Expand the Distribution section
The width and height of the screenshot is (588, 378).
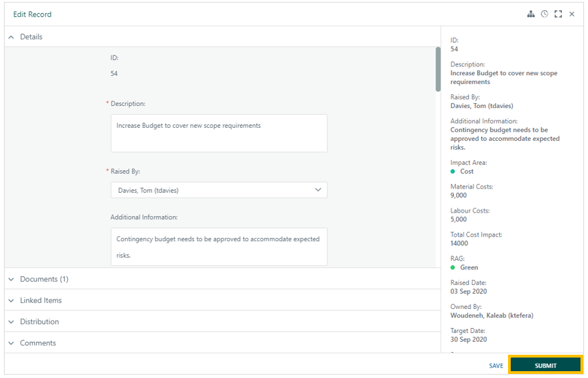(222, 322)
